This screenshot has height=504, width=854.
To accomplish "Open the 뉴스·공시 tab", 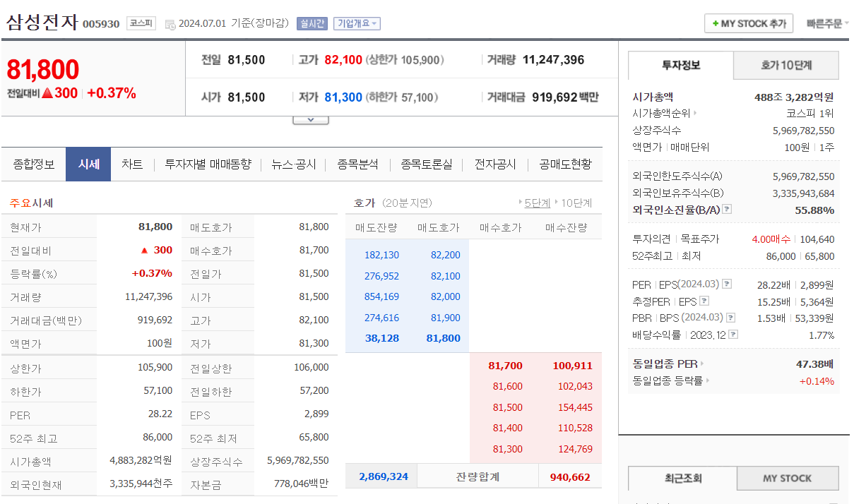I will coord(294,164).
